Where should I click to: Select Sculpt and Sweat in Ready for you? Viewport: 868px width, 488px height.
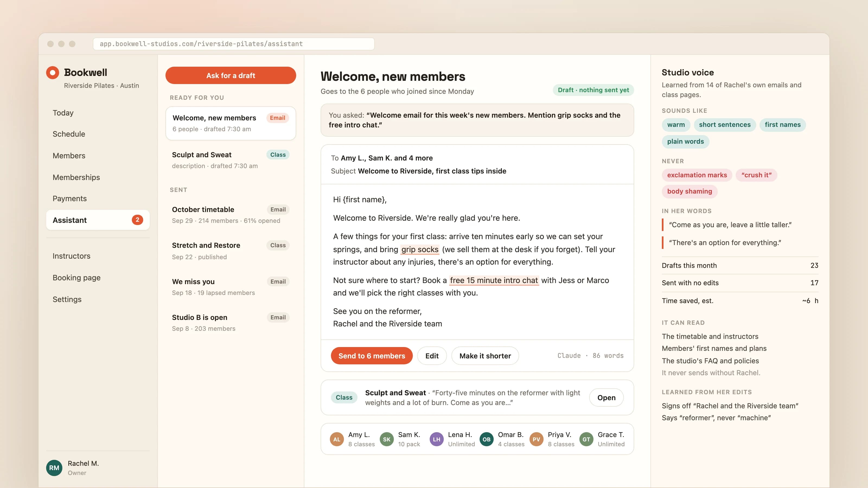click(x=231, y=160)
